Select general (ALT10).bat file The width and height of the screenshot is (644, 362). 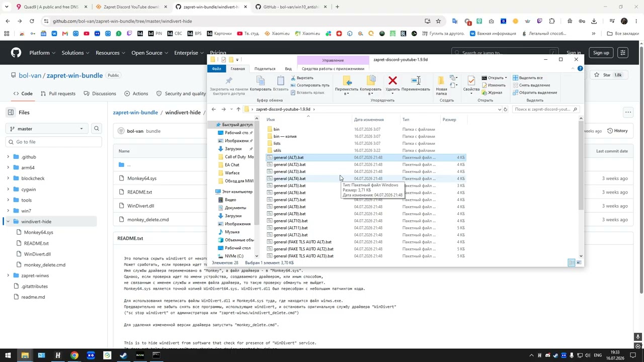pos(290,221)
